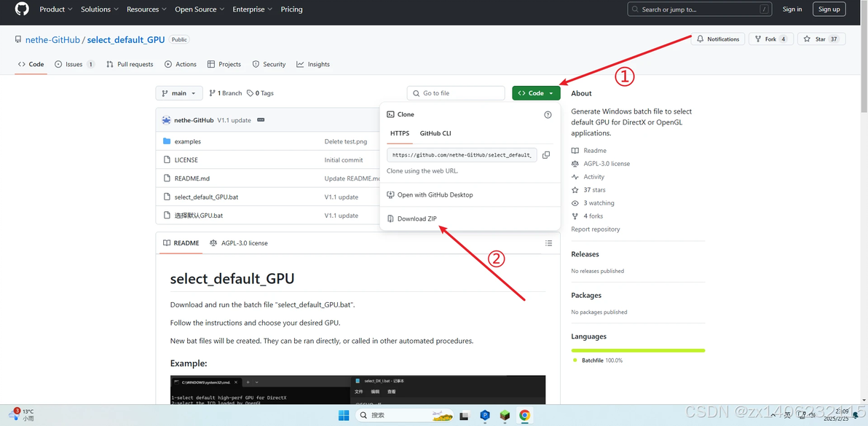
Task: Open the nethe-GitHub owner link
Action: click(x=52, y=40)
